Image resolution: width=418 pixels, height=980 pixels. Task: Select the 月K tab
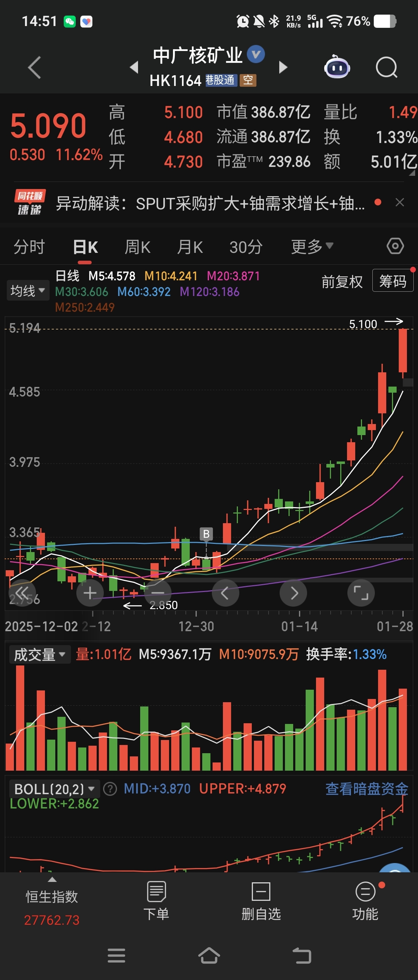tap(190, 247)
